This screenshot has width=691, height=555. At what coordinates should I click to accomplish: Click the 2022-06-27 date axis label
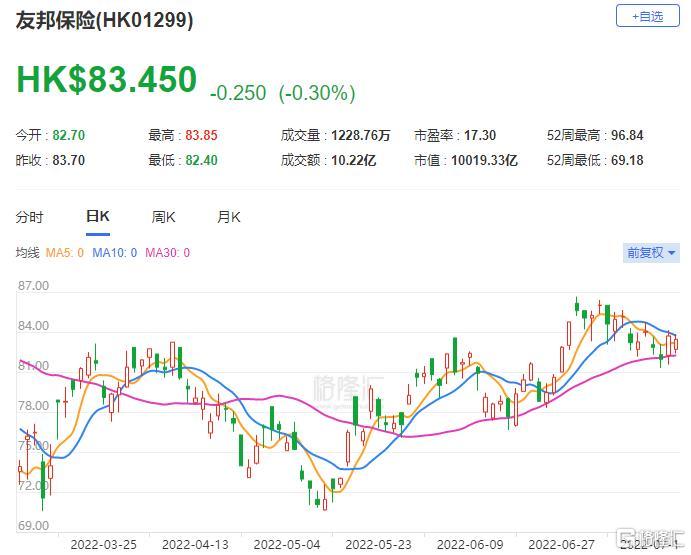[x=562, y=545]
